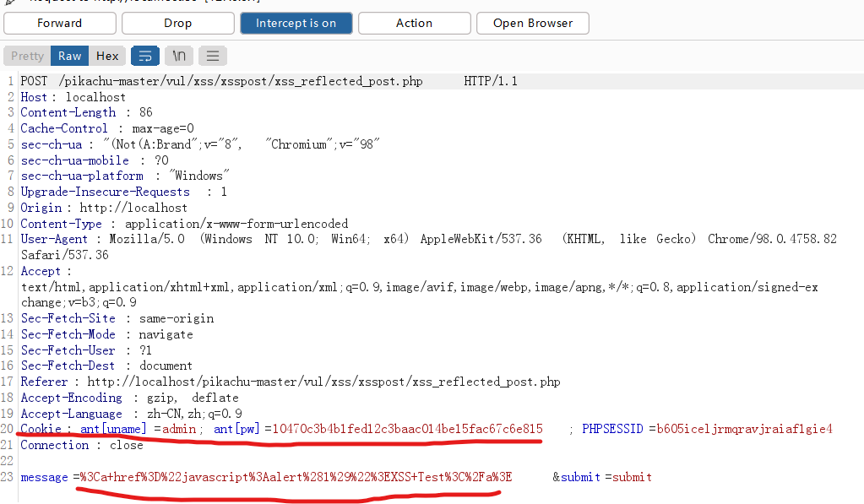
Task: Click the ant[uname] cookie admin value
Action: click(x=179, y=429)
